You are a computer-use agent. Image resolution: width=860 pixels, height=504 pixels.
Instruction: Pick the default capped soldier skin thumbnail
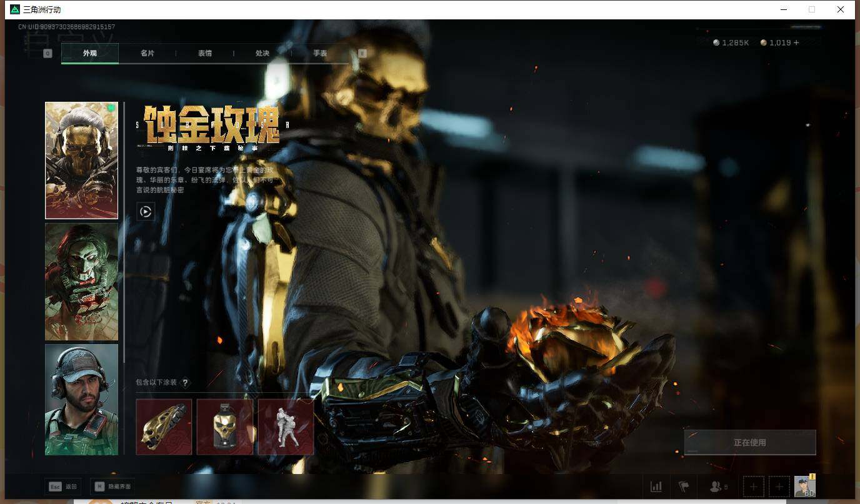tap(81, 400)
